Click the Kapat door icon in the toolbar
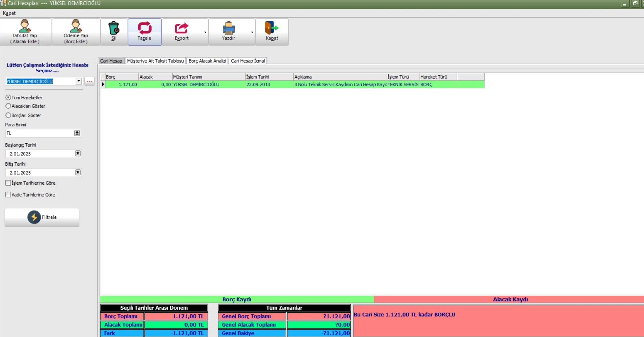Image resolution: width=644 pixels, height=337 pixels. click(x=272, y=28)
